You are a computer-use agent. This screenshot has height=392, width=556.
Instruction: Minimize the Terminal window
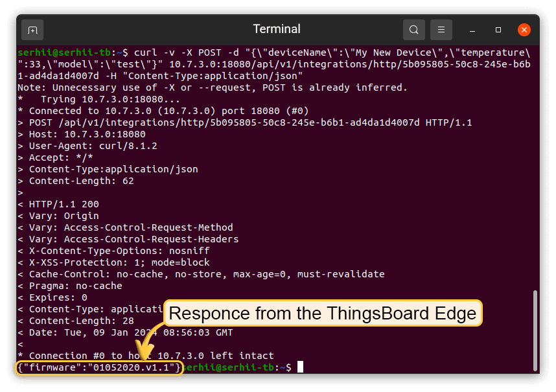point(473,30)
